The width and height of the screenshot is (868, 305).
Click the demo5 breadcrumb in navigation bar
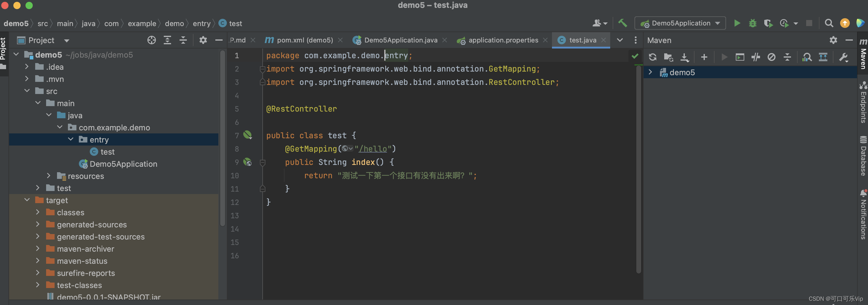16,24
